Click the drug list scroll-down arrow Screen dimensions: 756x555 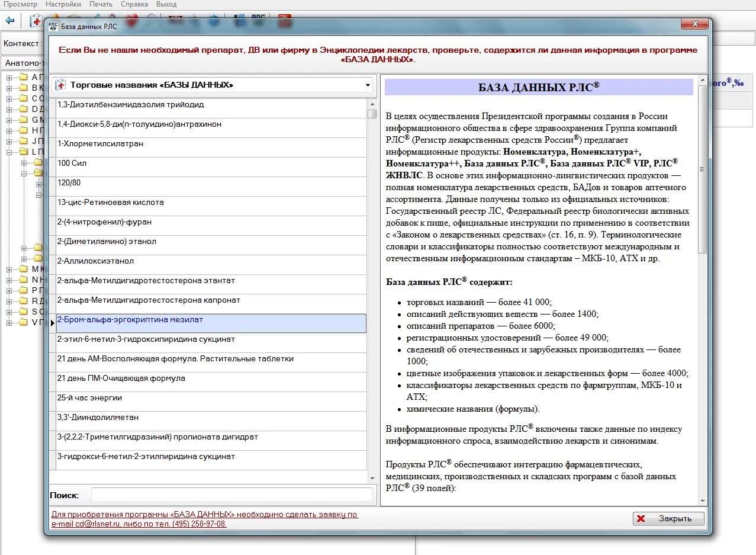372,478
